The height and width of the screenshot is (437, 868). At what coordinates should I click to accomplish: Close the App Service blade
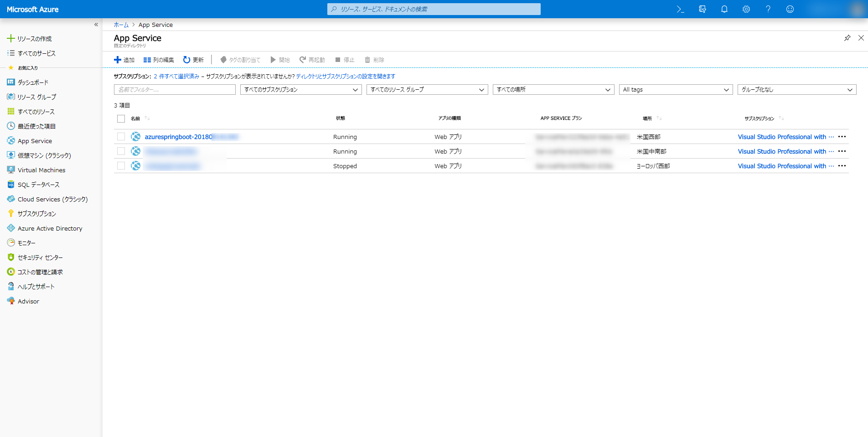861,38
